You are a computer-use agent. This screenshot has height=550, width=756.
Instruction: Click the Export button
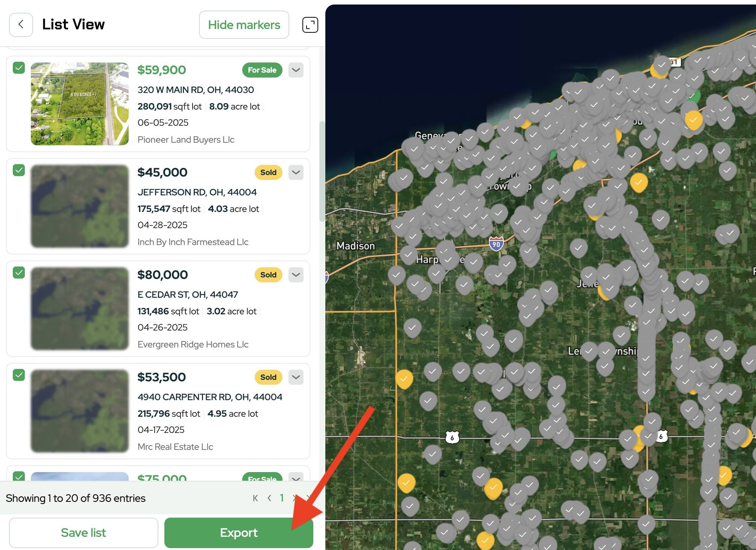click(238, 533)
